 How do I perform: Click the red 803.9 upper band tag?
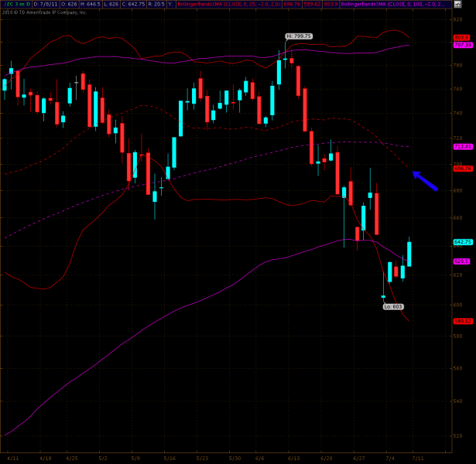pyautogui.click(x=462, y=37)
